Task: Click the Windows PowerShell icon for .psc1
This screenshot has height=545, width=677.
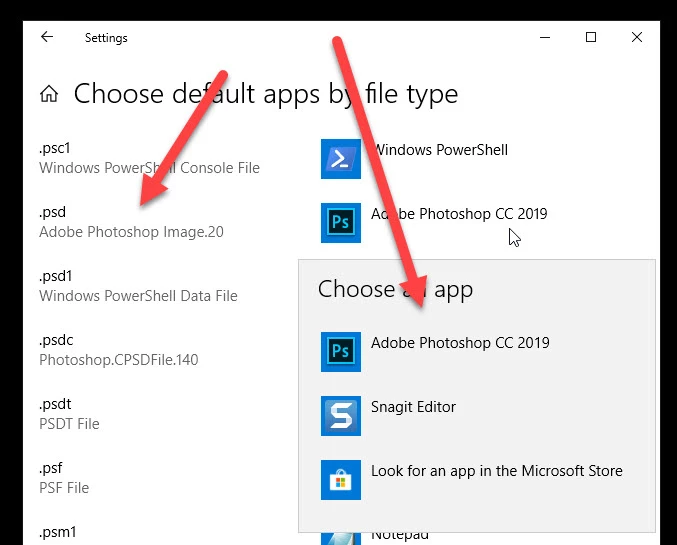Action: pyautogui.click(x=341, y=158)
